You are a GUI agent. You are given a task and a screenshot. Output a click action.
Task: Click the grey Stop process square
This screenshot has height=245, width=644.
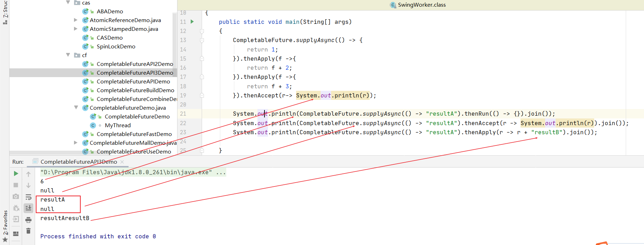[x=16, y=185]
